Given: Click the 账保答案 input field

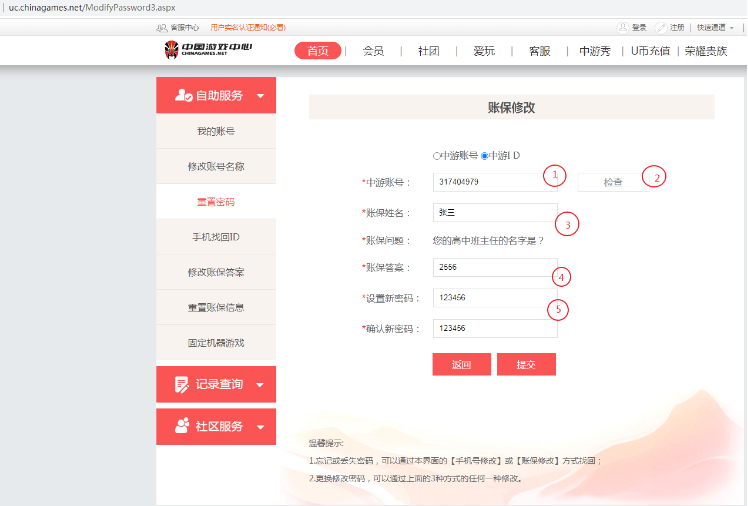Looking at the screenshot, I should pos(495,267).
